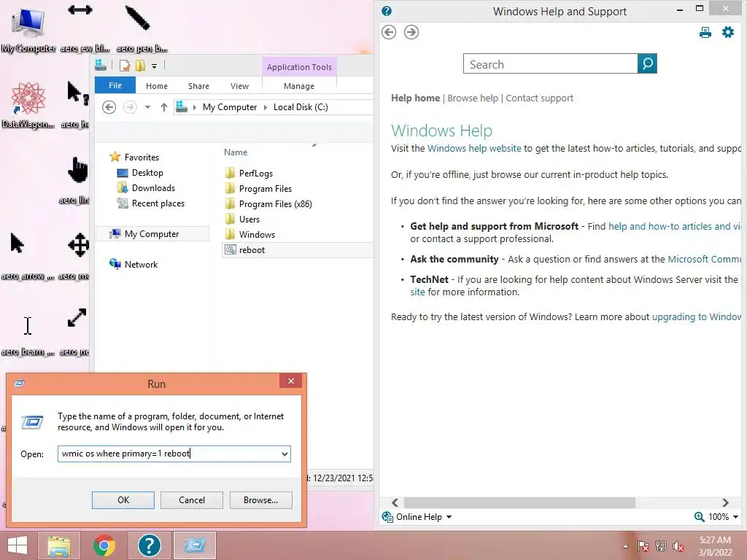This screenshot has height=560, width=747.
Task: Open Home tab in Explorer ribbon
Action: [157, 86]
